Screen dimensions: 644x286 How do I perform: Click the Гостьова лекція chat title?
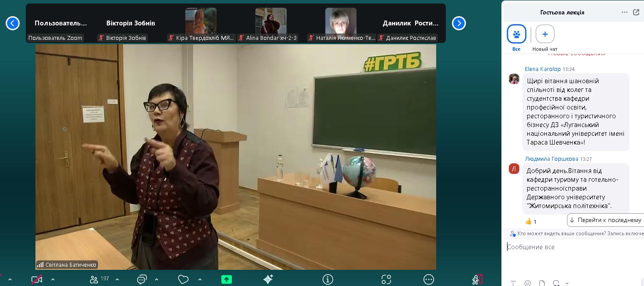click(562, 12)
